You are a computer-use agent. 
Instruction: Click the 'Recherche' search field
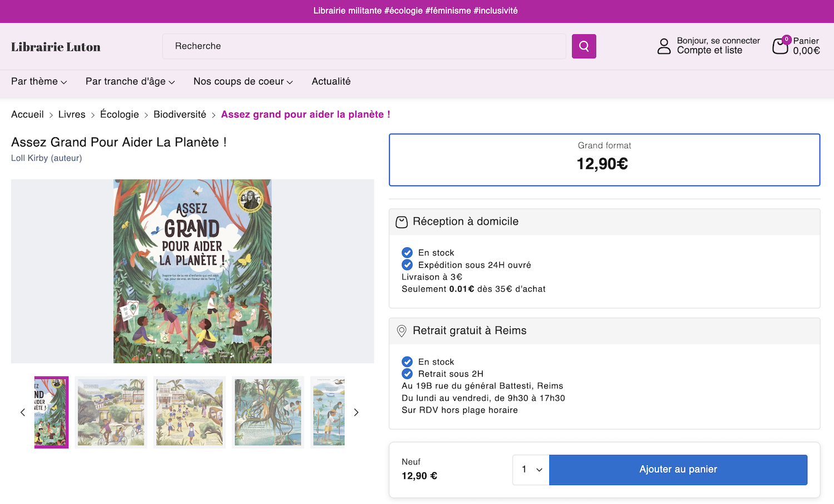(x=364, y=46)
